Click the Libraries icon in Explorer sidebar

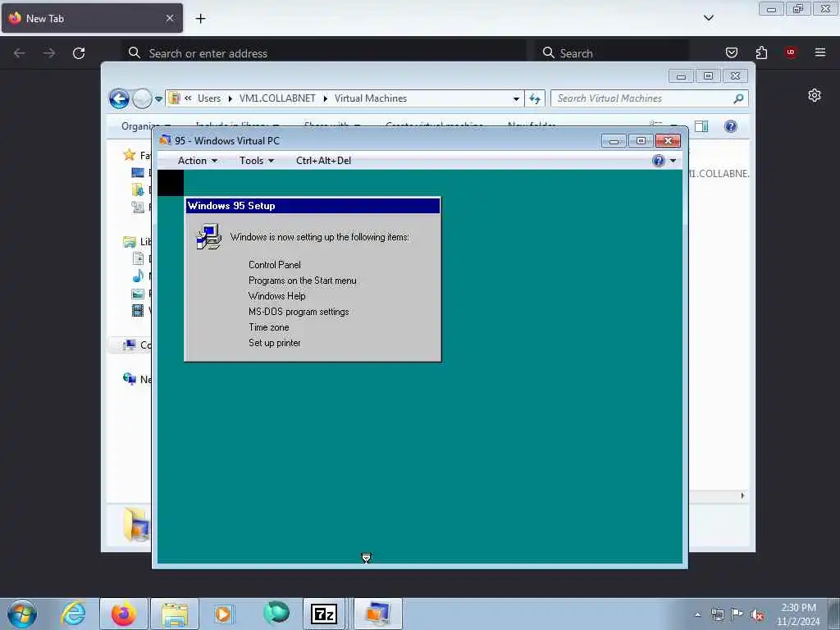point(129,242)
